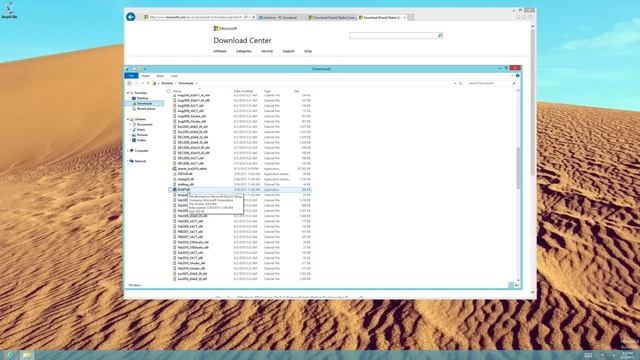Tick the checkbox next to DXSETUP row
640x360 pixels.
[x=170, y=190]
